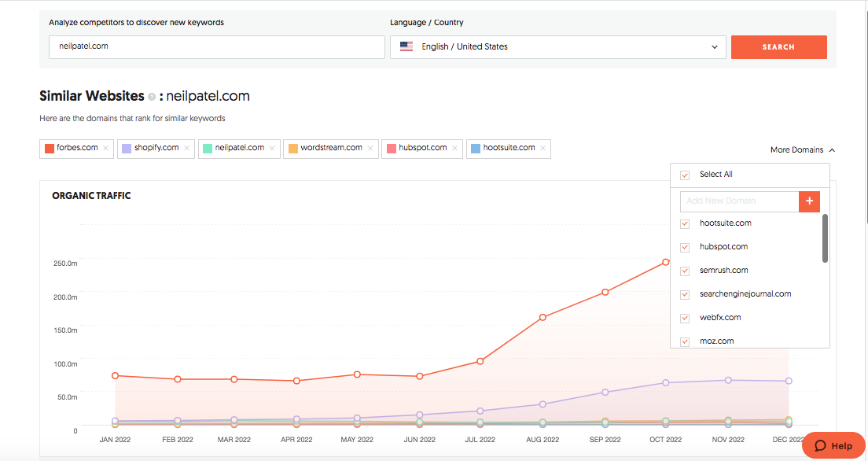Click the plus icon to add domain
The width and height of the screenshot is (868, 461).
pos(809,201)
